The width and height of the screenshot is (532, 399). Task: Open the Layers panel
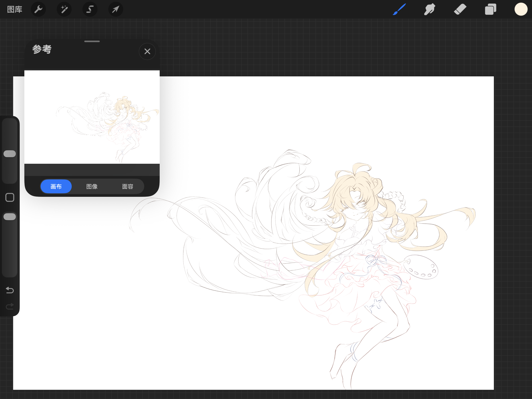coord(490,9)
